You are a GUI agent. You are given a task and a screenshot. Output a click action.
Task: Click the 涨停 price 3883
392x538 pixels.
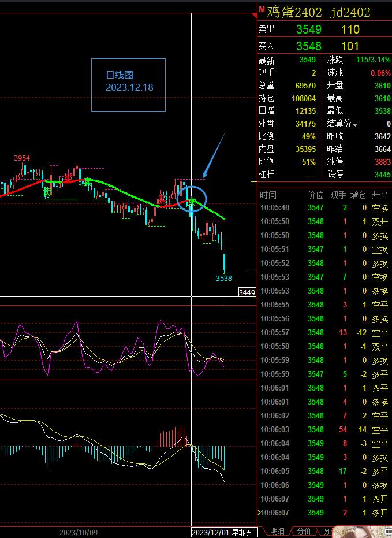pyautogui.click(x=383, y=162)
